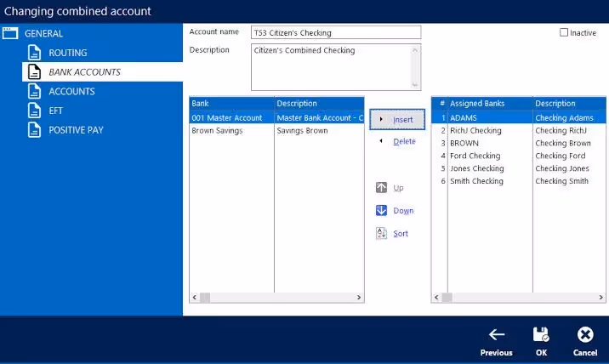
Task: Click the Checking Jones description cell
Action: (x=569, y=168)
